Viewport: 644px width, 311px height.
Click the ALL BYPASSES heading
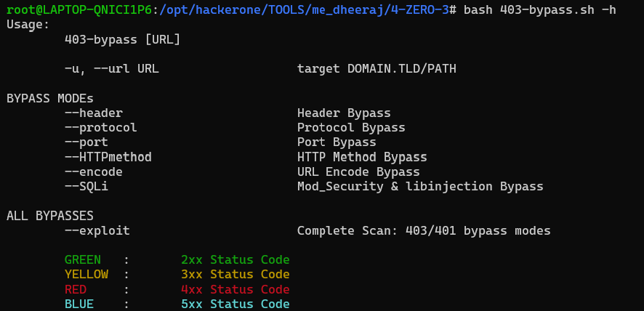point(50,216)
